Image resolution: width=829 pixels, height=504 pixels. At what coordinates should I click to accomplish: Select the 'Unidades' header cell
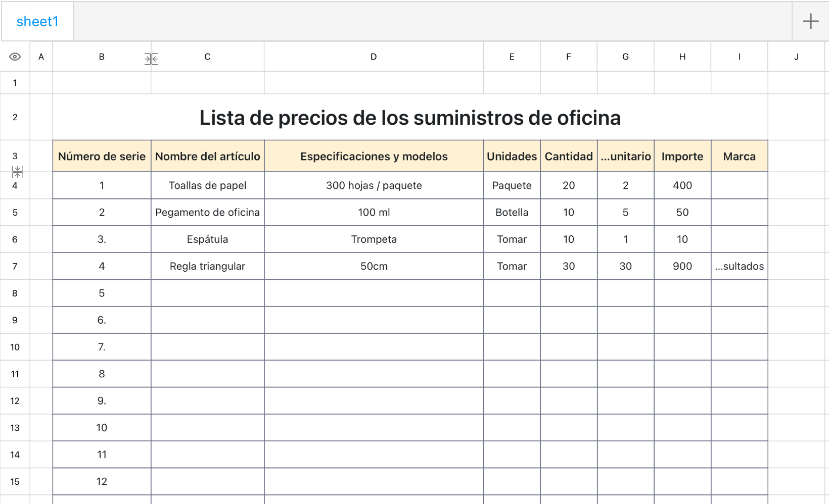pos(512,157)
